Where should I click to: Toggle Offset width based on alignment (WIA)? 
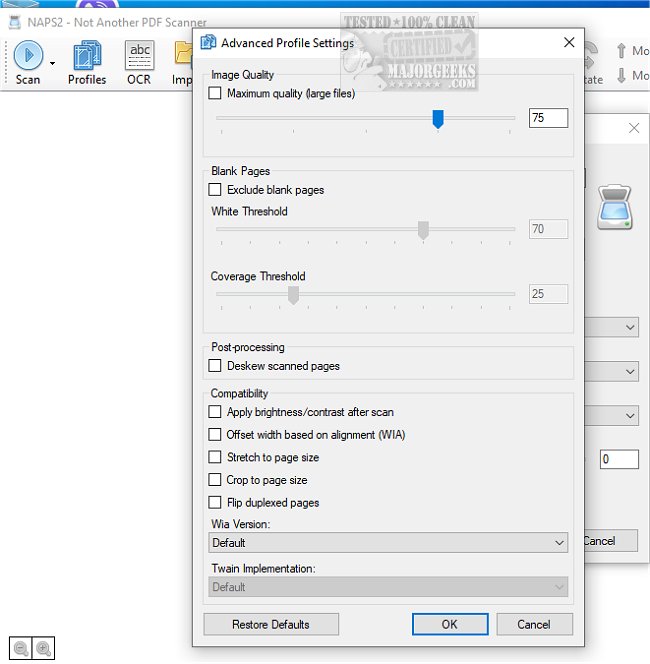tap(215, 434)
